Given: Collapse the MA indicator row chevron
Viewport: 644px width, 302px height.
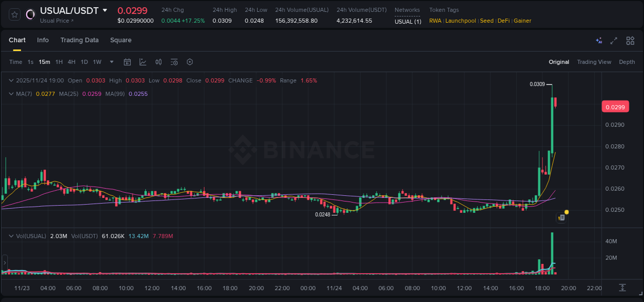Looking at the screenshot, I should point(10,94).
